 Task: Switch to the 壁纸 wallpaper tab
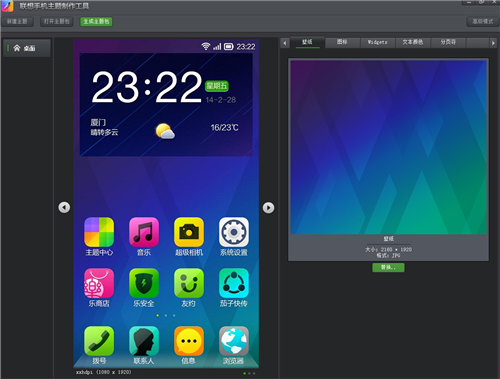click(307, 42)
